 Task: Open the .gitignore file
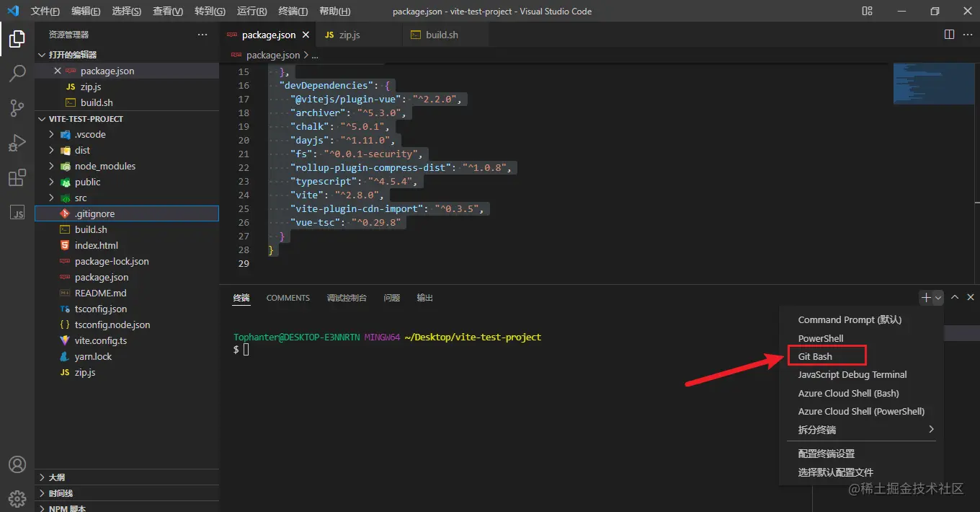coord(127,213)
